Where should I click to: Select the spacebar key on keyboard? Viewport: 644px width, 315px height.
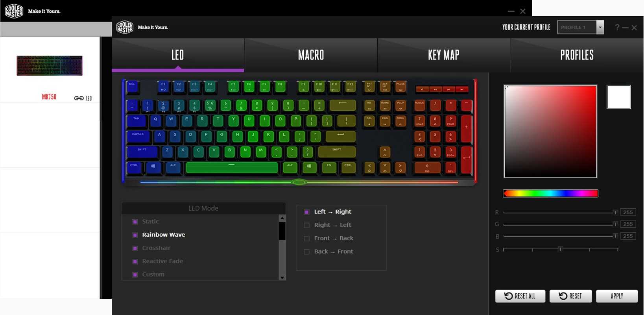232,167
